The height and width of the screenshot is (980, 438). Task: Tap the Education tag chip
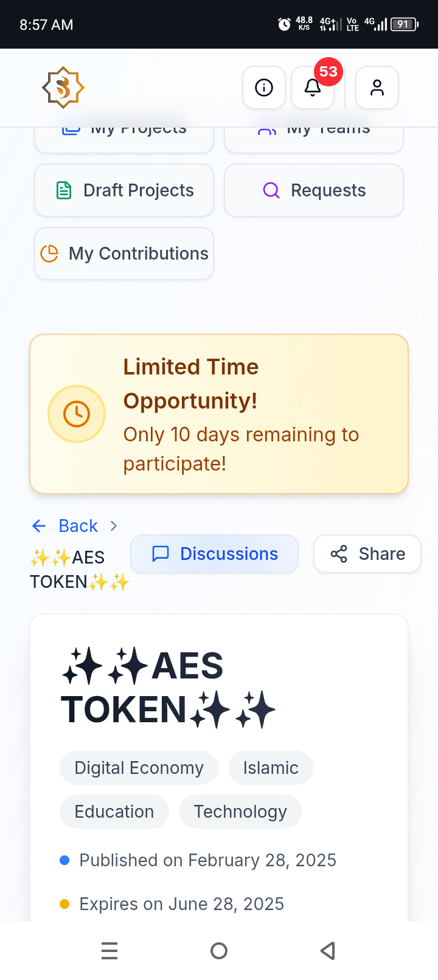tap(114, 812)
